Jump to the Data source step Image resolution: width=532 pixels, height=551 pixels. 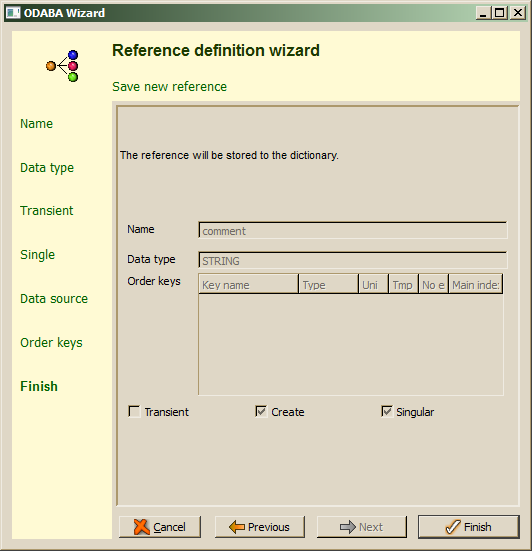click(54, 299)
